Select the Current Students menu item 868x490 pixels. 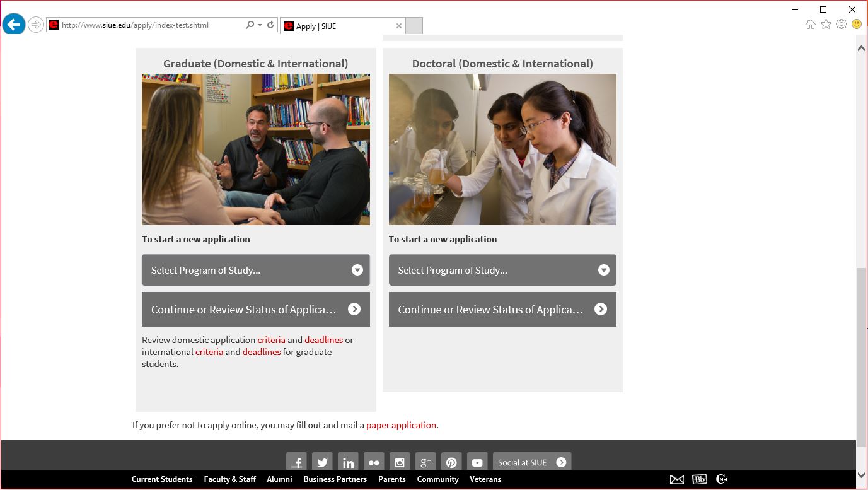[162, 479]
